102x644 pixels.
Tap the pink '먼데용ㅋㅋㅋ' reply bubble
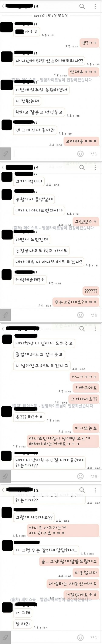(84, 72)
